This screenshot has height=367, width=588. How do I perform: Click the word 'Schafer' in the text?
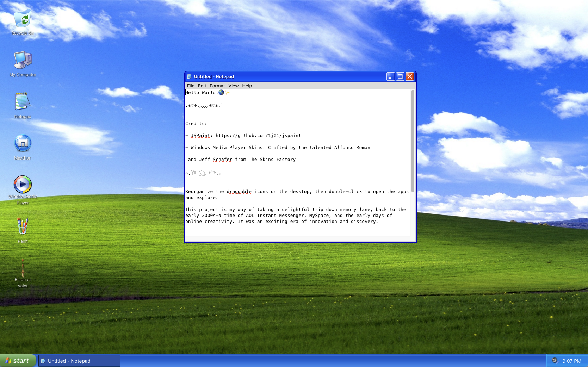tap(222, 160)
